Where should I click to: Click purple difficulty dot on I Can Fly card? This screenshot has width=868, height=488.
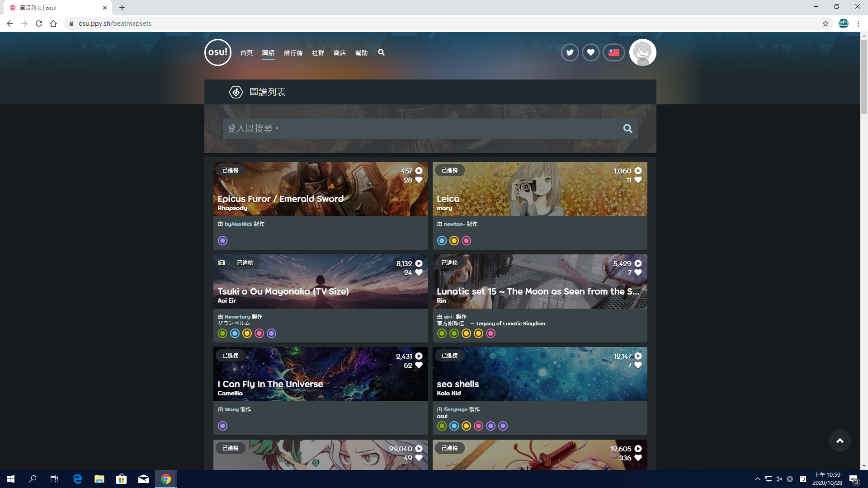tap(222, 426)
